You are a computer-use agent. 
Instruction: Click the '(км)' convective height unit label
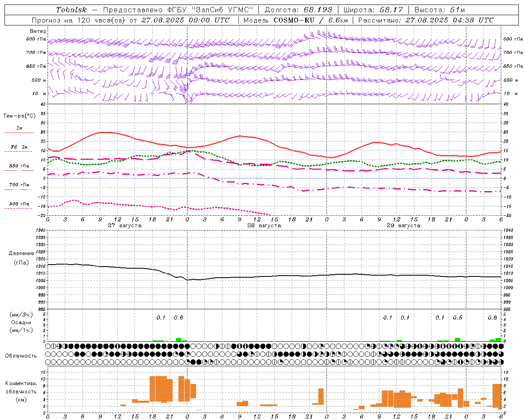tap(21, 399)
